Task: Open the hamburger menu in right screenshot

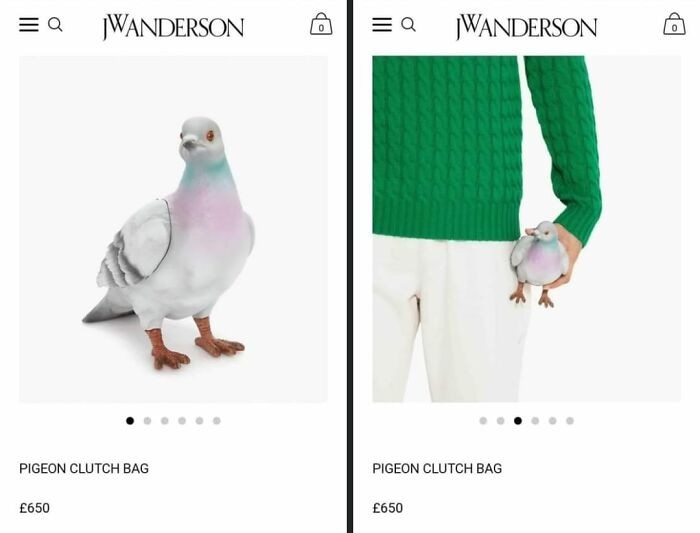Action: 382,25
